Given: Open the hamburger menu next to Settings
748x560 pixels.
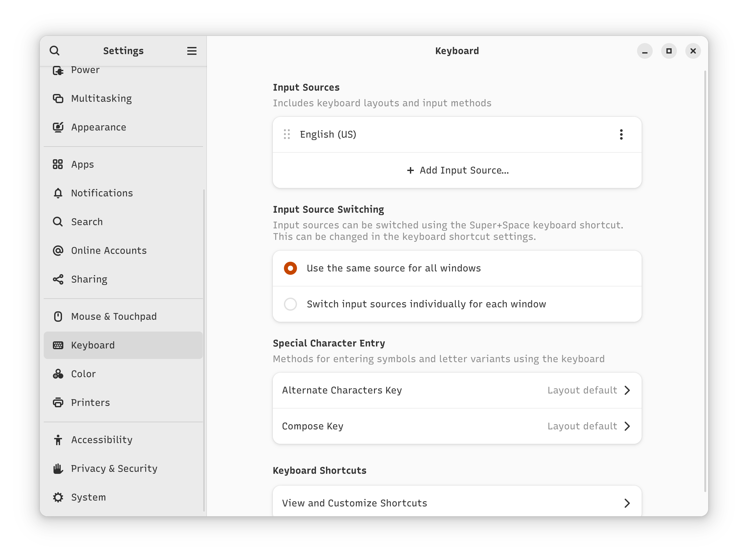Looking at the screenshot, I should coord(192,51).
